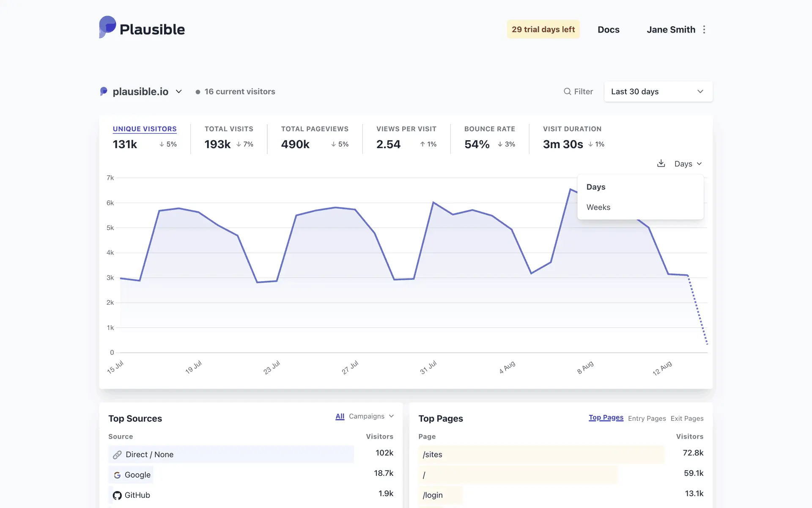
Task: Expand the plausible.io site switcher
Action: pyautogui.click(x=179, y=91)
